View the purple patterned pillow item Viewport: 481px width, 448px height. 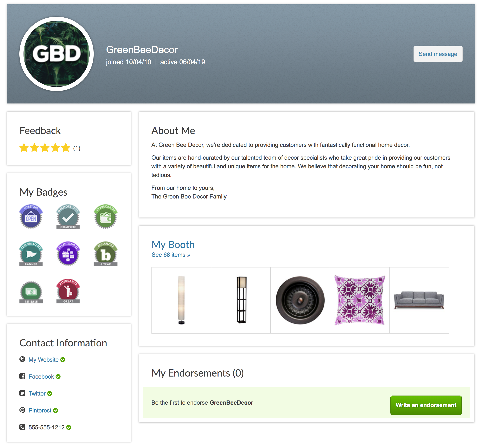(x=359, y=300)
